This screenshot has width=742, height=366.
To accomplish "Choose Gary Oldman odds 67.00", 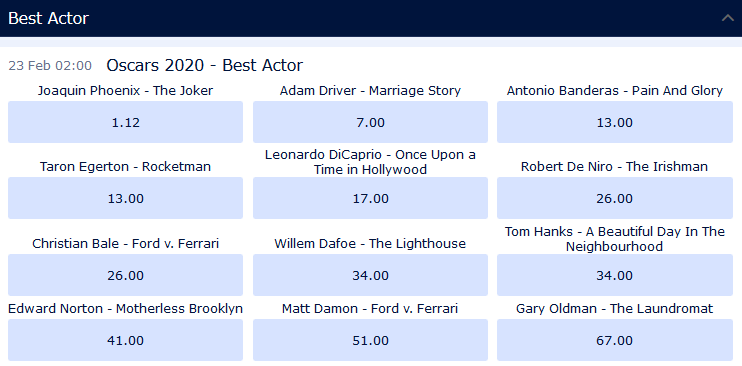I will point(615,340).
